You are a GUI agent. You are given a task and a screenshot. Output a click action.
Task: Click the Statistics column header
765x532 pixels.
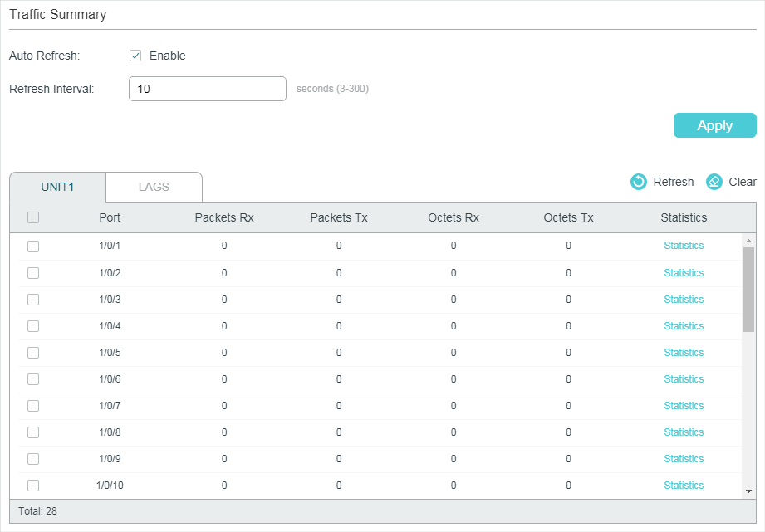tap(684, 217)
